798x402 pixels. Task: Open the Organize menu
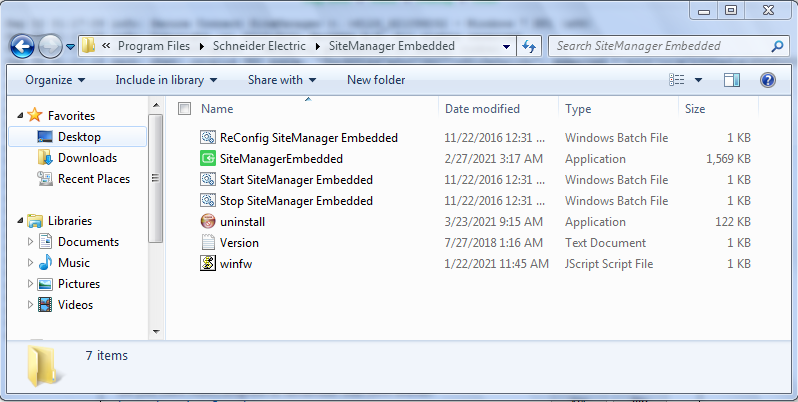click(55, 80)
